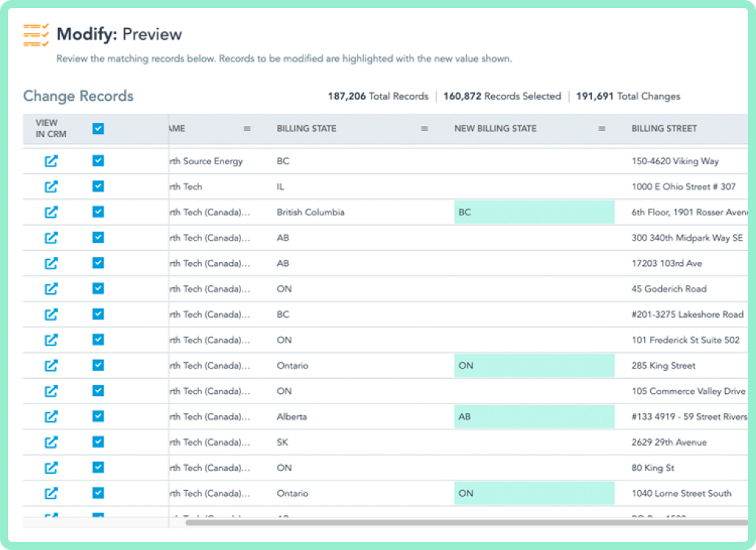Viewport: 756px width, 550px height.
Task: Click the 160,872 Records Selected count
Action: pos(502,96)
